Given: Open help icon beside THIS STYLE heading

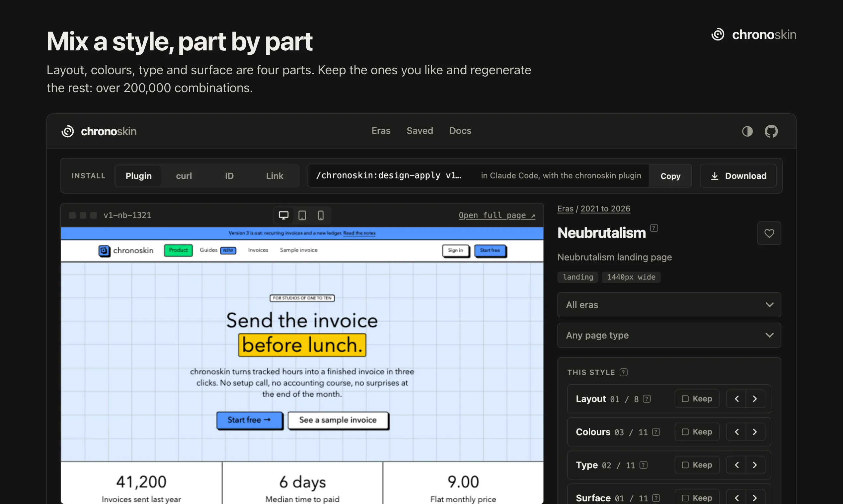Looking at the screenshot, I should pos(623,372).
